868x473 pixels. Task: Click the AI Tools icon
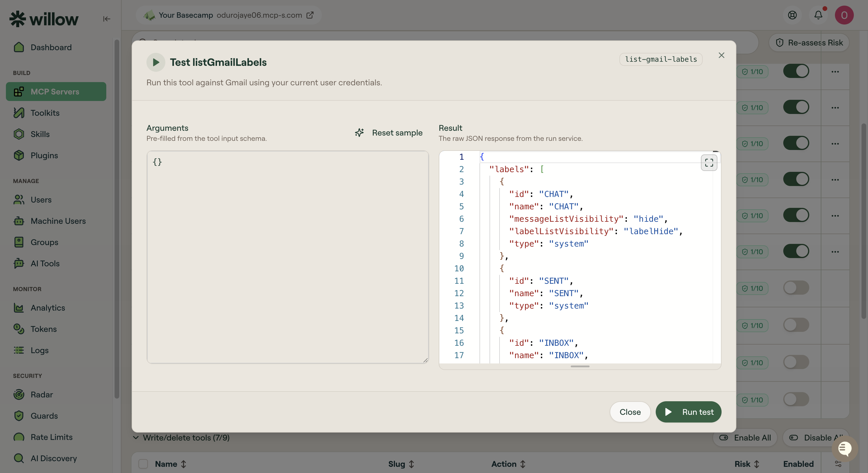19,263
